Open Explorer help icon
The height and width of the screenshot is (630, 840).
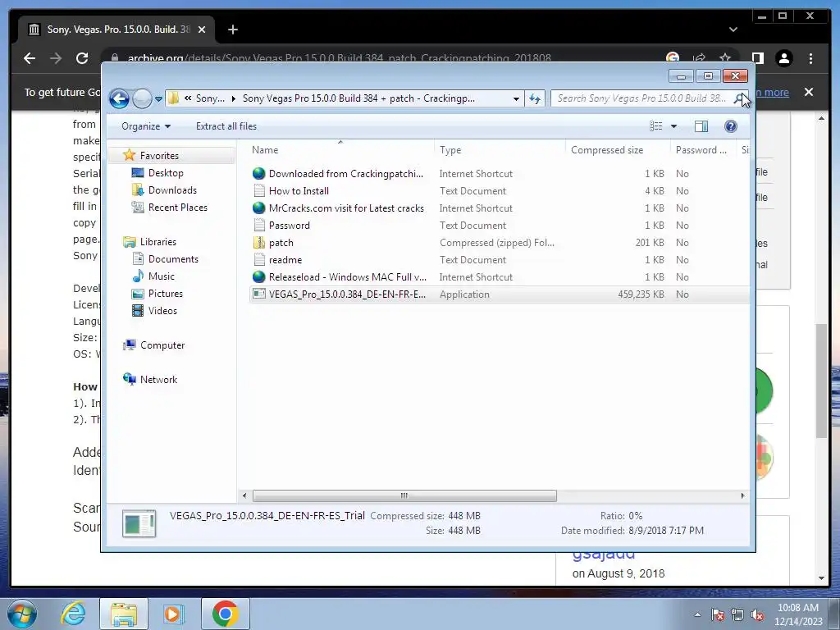tap(731, 126)
